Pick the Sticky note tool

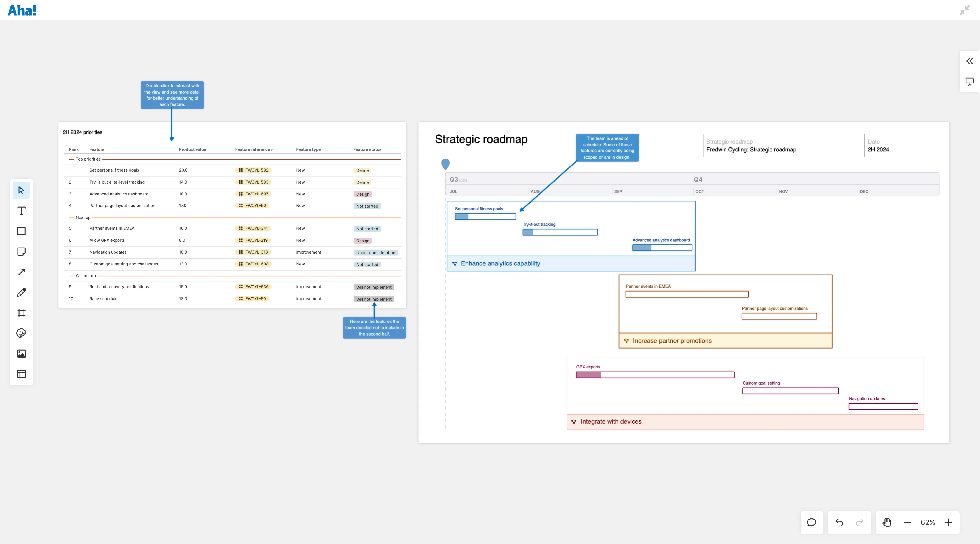pyautogui.click(x=21, y=252)
